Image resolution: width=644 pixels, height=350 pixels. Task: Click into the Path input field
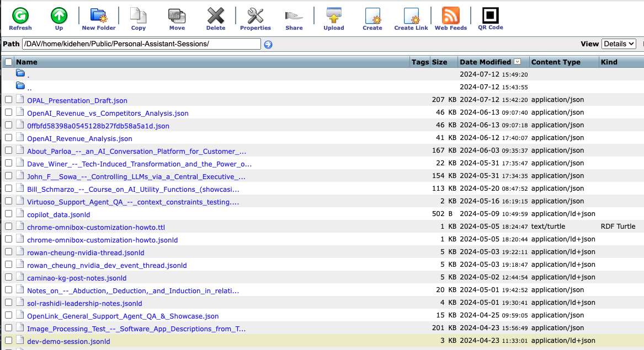141,44
